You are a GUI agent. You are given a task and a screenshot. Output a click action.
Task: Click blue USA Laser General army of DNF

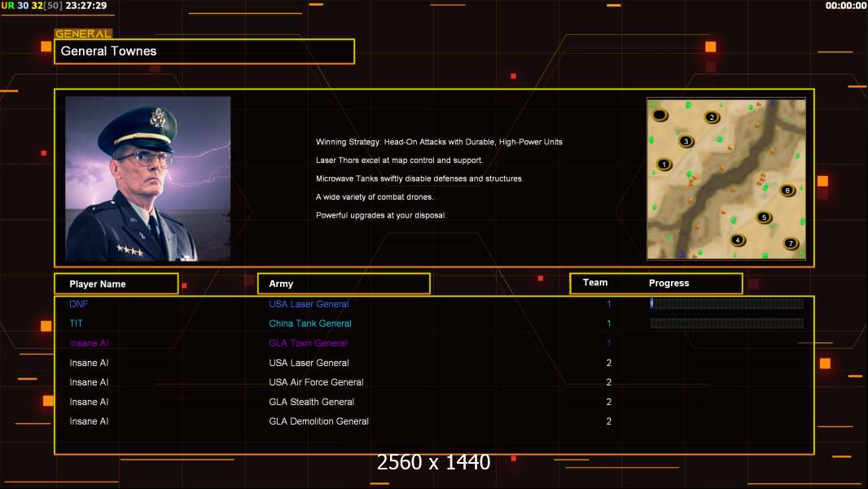pos(309,304)
